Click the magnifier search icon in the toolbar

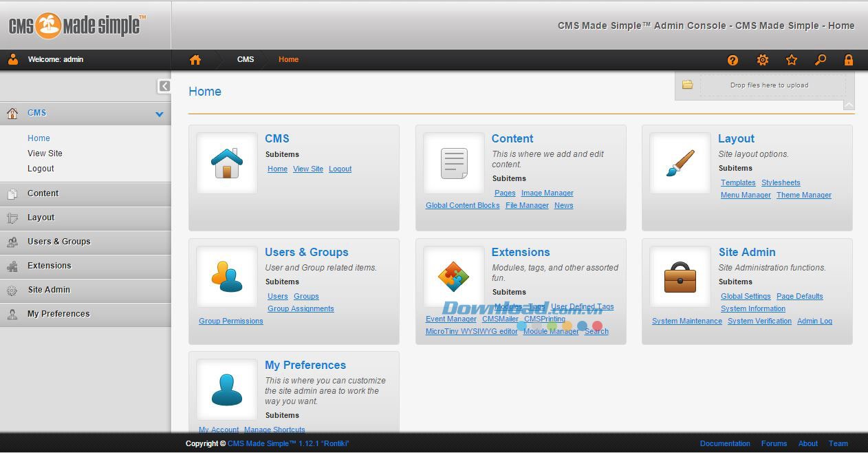tap(820, 60)
